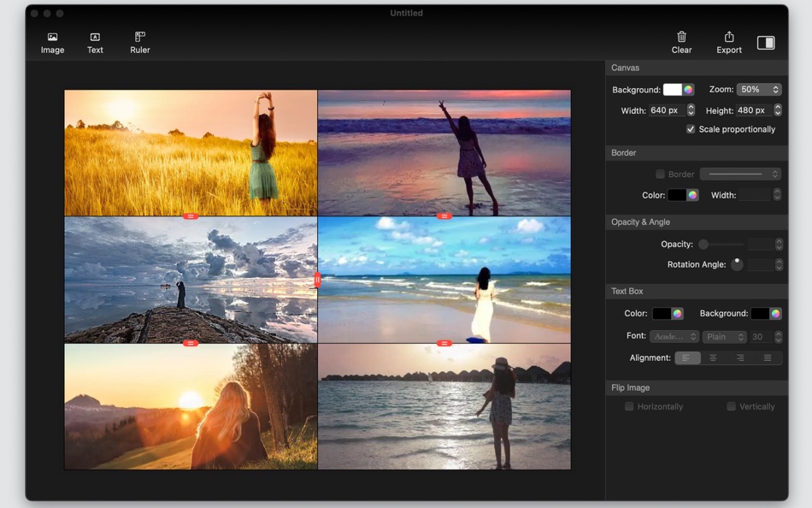812x508 pixels.
Task: Uncheck Scale proportionally
Action: pos(691,129)
